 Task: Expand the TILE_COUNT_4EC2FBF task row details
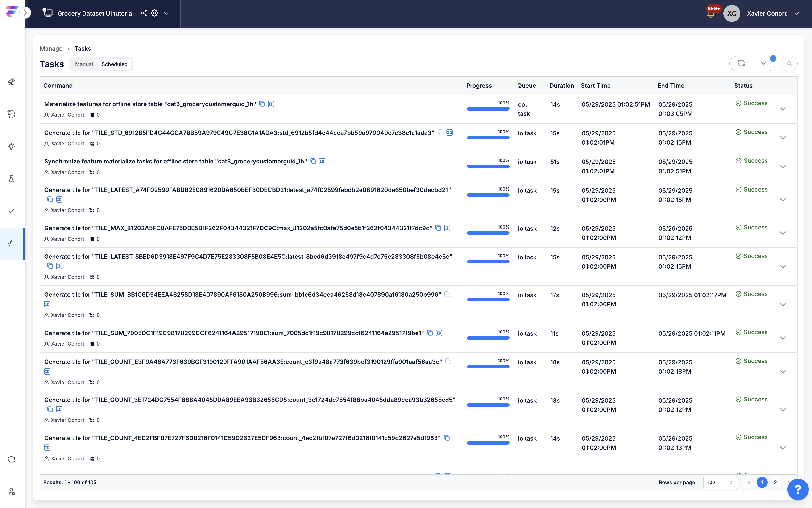click(783, 448)
